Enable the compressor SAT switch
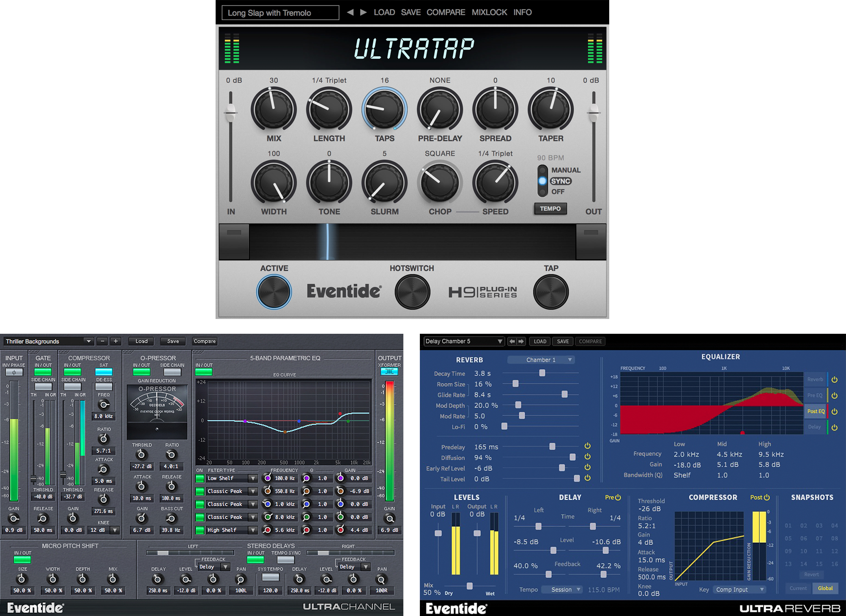 click(x=104, y=372)
